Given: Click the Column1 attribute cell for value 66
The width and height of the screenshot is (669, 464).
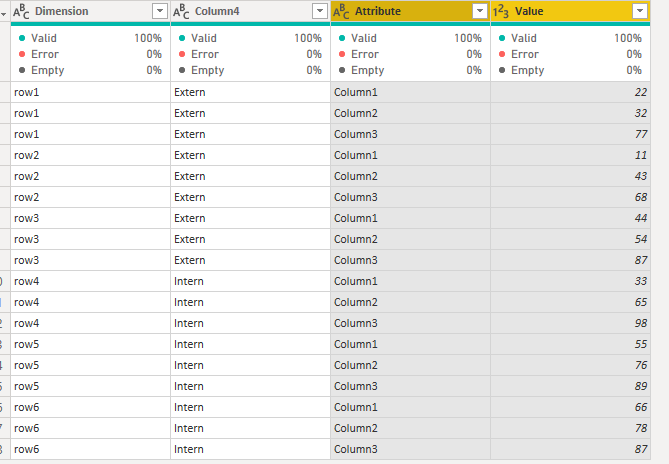Looking at the screenshot, I should [x=410, y=407].
